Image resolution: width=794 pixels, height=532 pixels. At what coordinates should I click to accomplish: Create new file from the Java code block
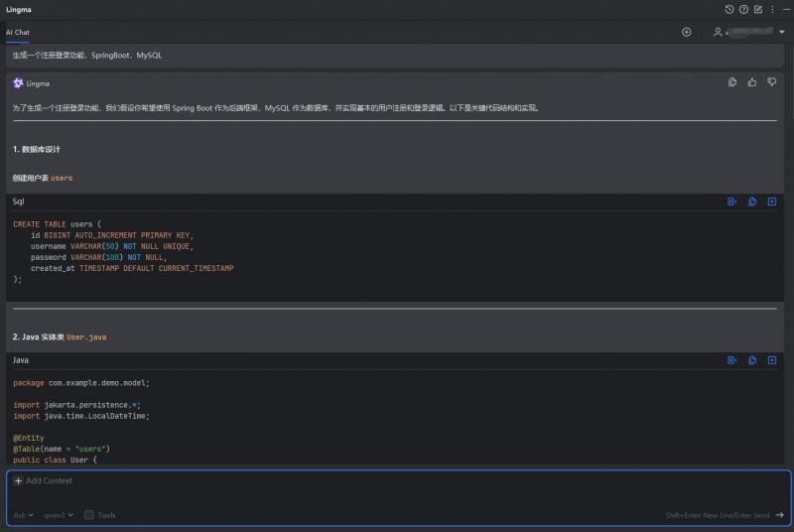(x=771, y=360)
